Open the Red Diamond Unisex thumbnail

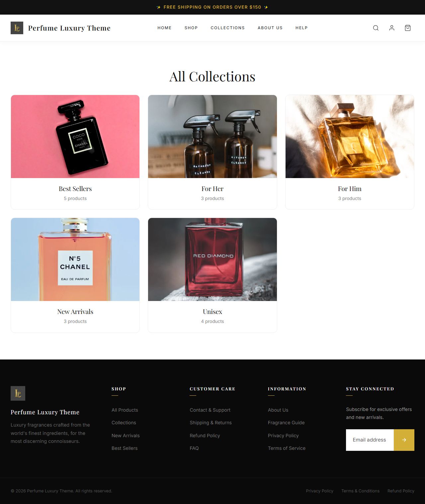coord(212,259)
